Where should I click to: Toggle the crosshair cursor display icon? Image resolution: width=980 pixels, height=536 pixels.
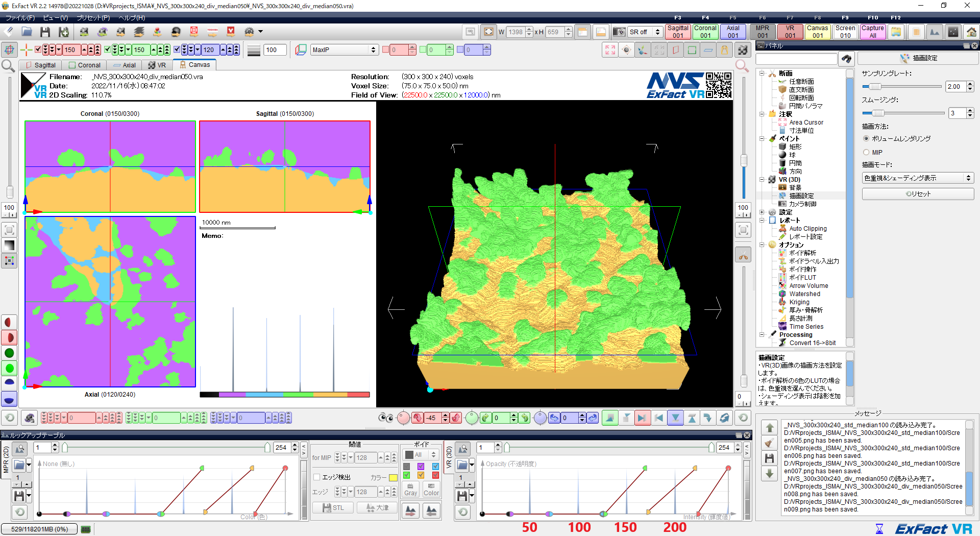[26, 50]
